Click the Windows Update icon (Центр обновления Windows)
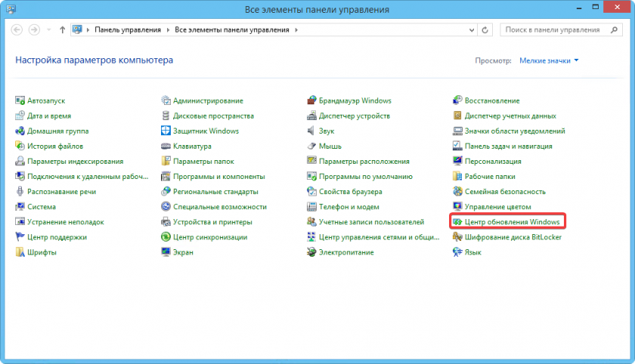Screen dimensions: 635x364 point(458,222)
